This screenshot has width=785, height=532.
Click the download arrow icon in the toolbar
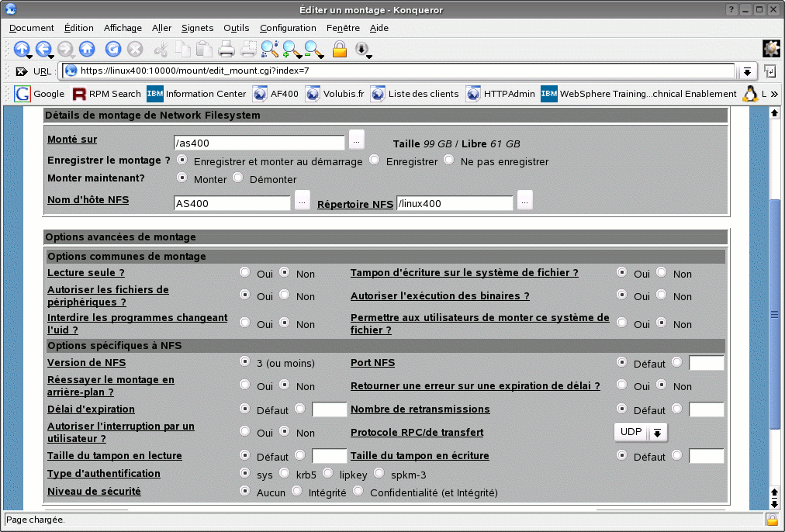pyautogui.click(x=362, y=49)
